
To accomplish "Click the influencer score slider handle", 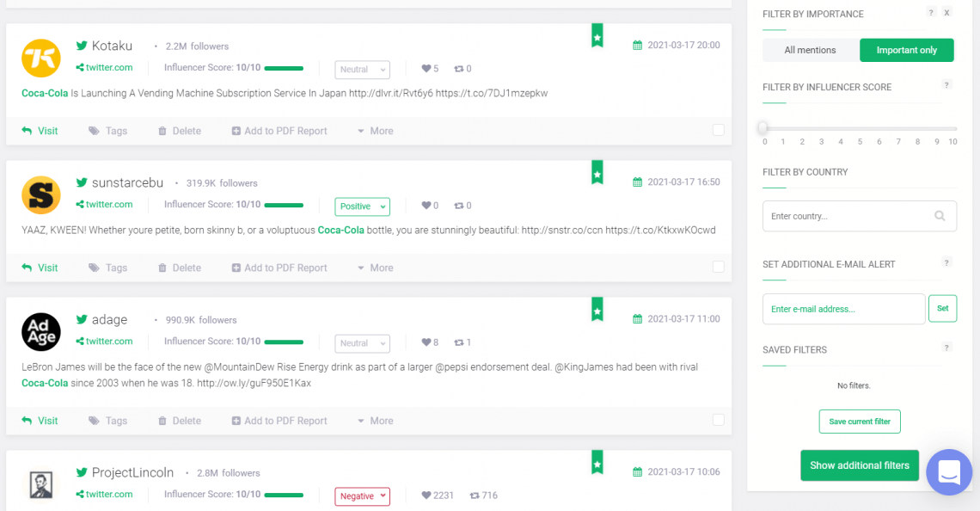I will (763, 128).
